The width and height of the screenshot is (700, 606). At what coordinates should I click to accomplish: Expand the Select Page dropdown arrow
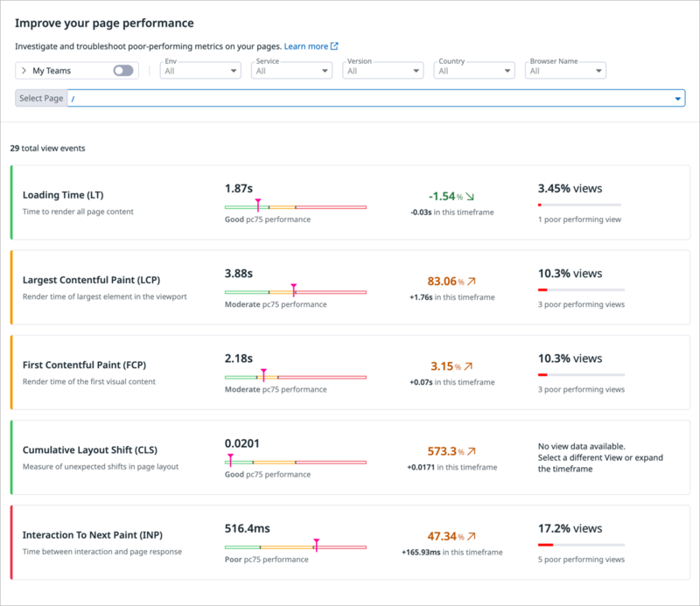pyautogui.click(x=677, y=99)
